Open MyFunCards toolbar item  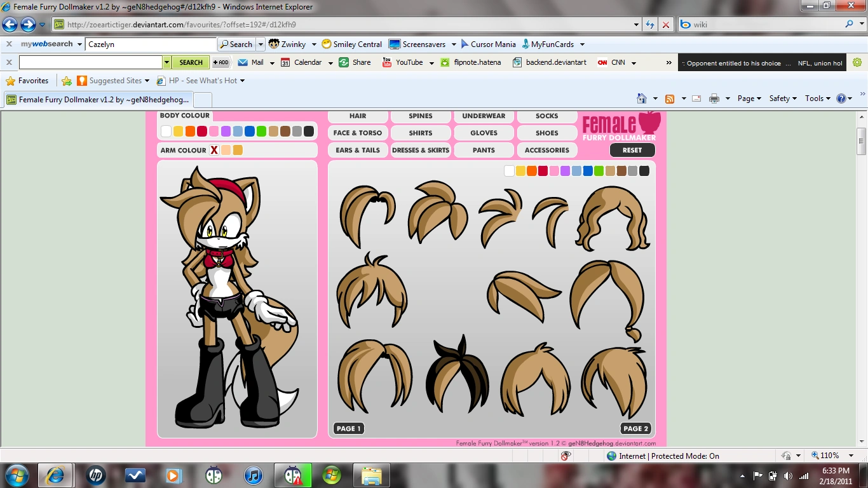click(x=548, y=44)
